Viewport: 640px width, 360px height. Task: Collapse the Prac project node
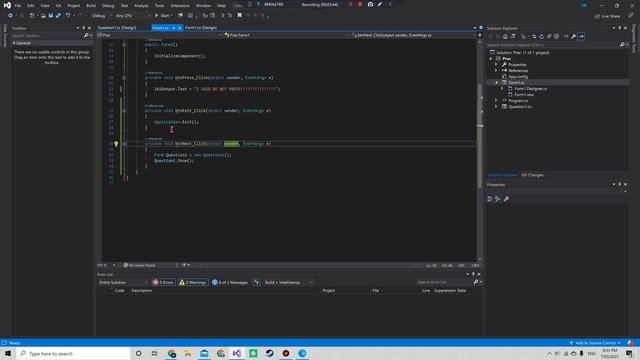click(491, 59)
